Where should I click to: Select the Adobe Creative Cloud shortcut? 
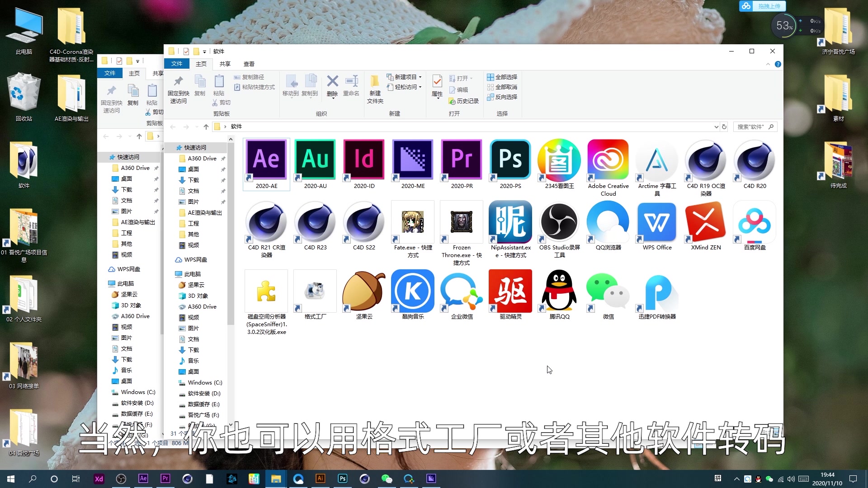pos(608,168)
